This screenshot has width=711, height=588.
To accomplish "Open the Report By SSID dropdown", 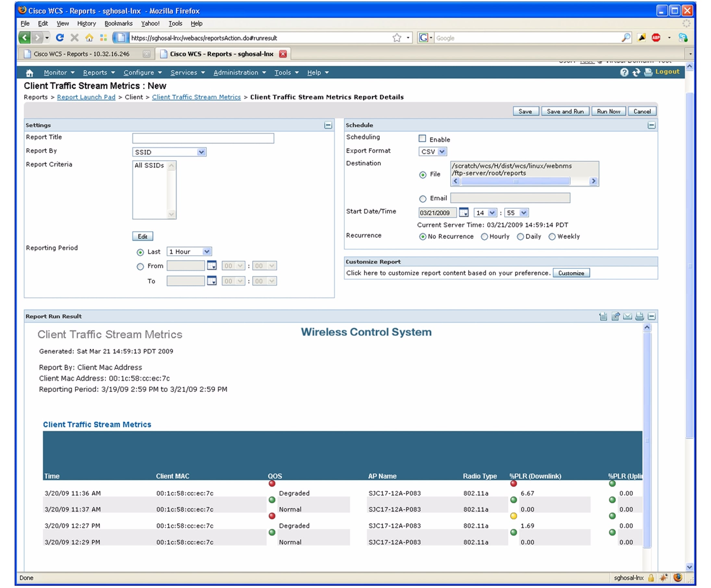I will point(201,152).
